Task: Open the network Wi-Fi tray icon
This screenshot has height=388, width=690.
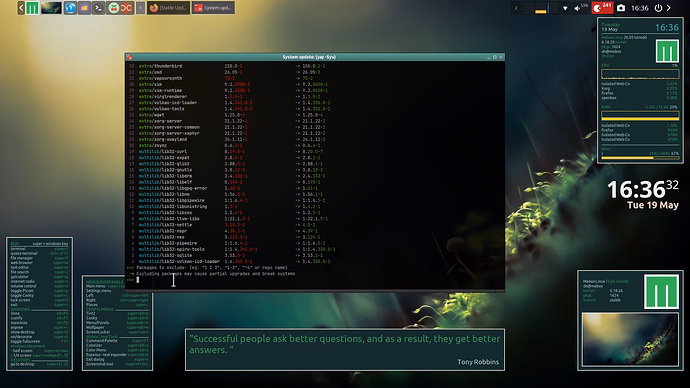Action: pyautogui.click(x=565, y=8)
